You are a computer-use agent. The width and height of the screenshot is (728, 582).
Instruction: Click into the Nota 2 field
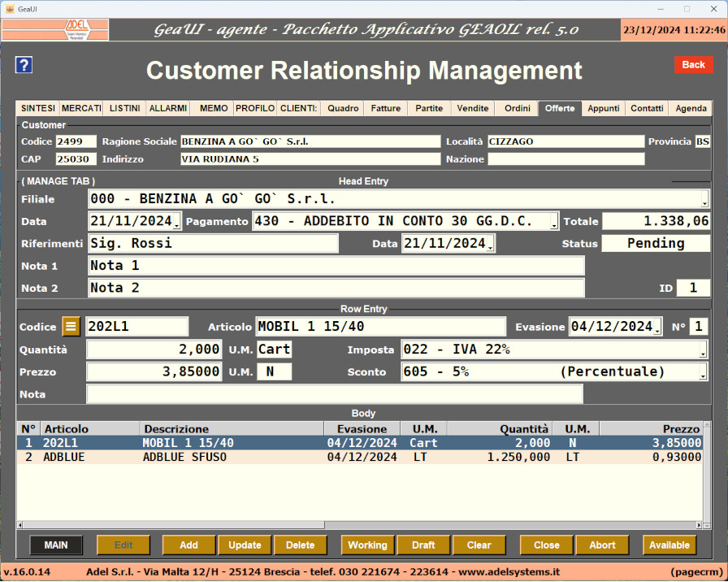pyautogui.click(x=336, y=288)
